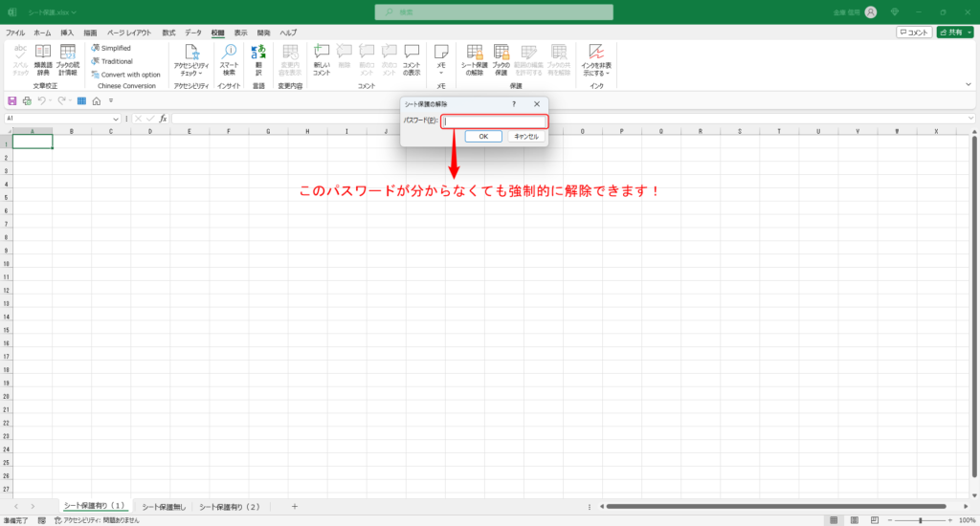Switch to the 挿入 ribbon tab
980x526 pixels.
[67, 33]
